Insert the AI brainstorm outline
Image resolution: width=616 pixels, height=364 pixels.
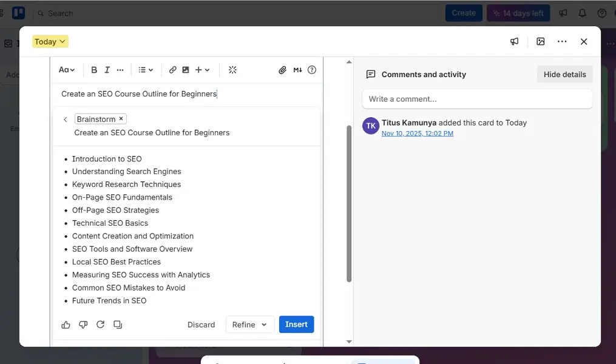296,324
